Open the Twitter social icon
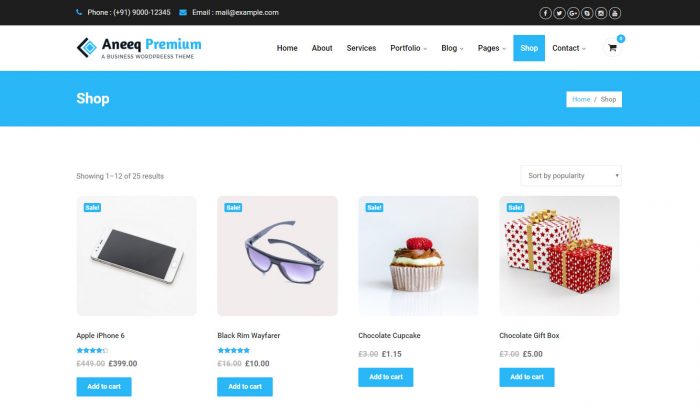The width and height of the screenshot is (700, 407). (x=559, y=13)
